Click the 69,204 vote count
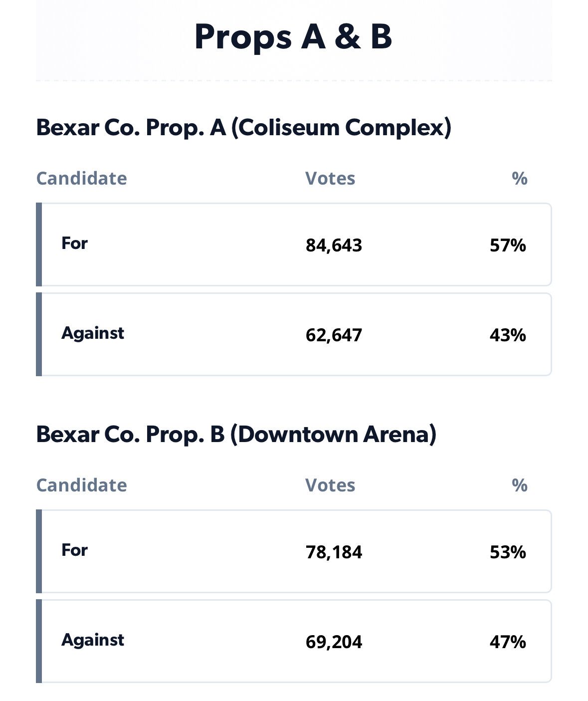This screenshot has width=588, height=701. point(334,642)
